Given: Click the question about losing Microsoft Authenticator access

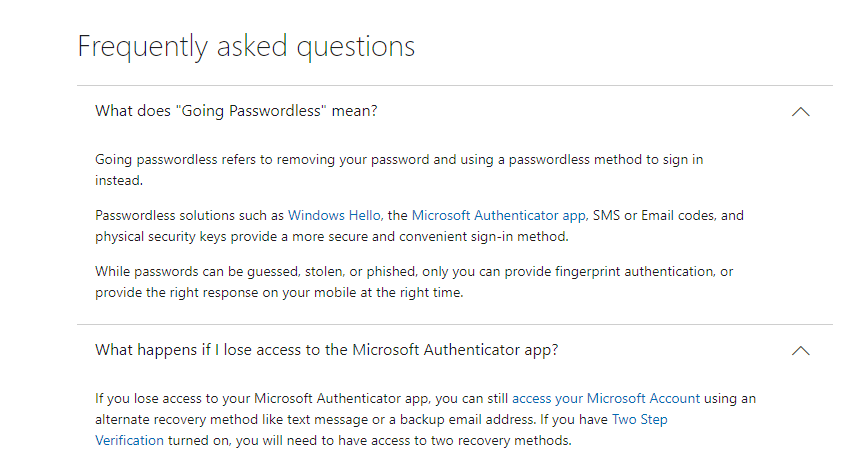Looking at the screenshot, I should (327, 350).
